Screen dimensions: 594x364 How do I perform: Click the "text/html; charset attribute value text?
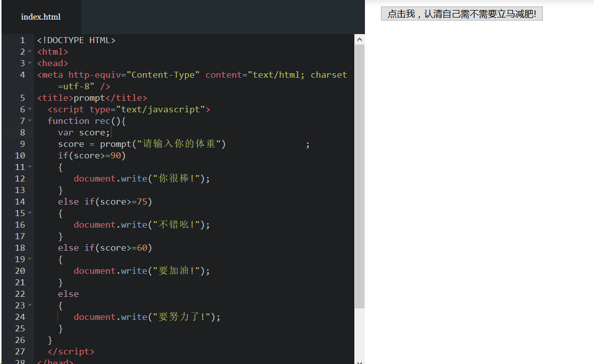(x=297, y=75)
